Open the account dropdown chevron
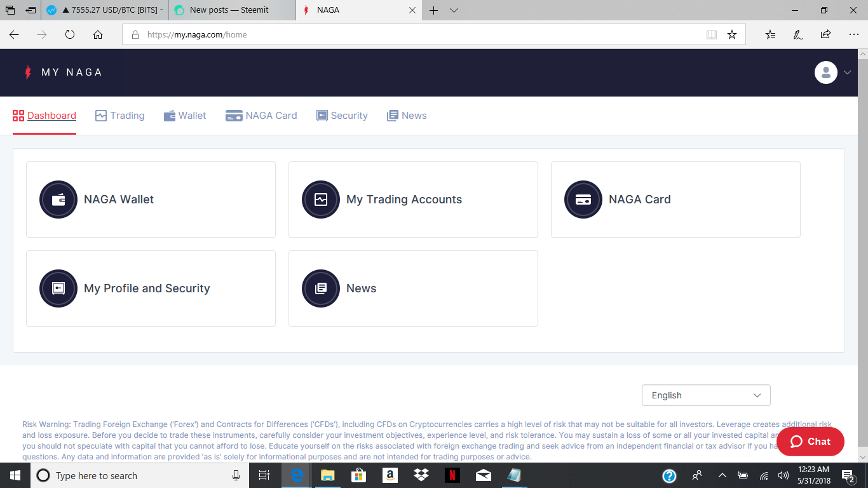The image size is (868, 488). (847, 72)
